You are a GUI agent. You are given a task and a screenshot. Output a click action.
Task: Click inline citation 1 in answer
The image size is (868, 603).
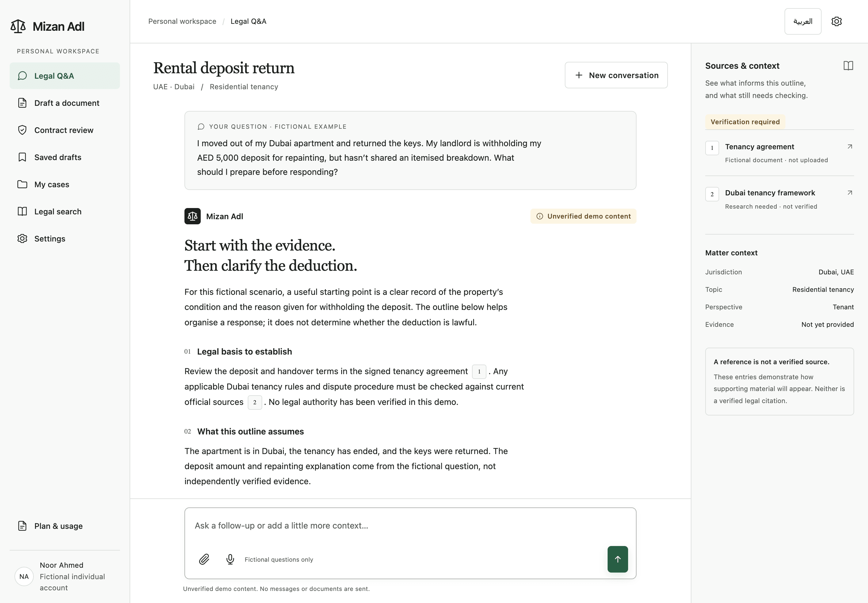point(479,372)
